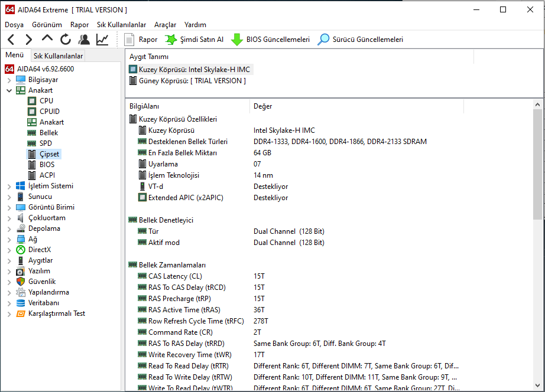Open the Yardım menu
Image resolution: width=545 pixels, height=392 pixels.
tap(195, 25)
